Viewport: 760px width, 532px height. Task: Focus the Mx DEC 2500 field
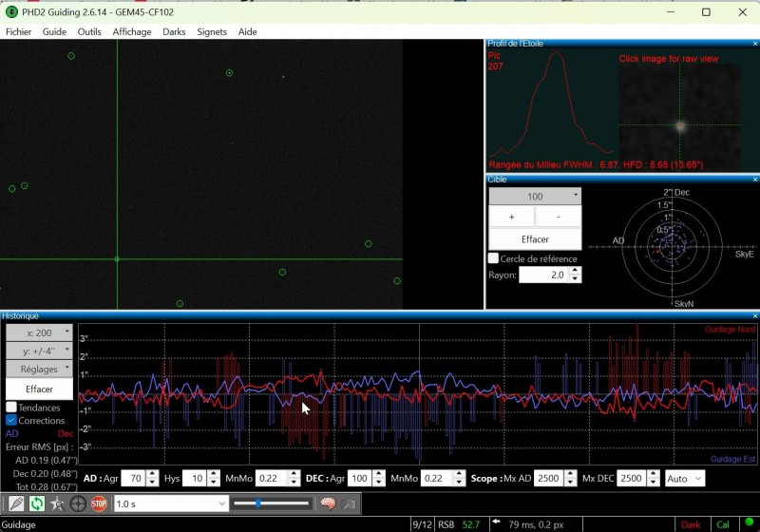tap(632, 479)
